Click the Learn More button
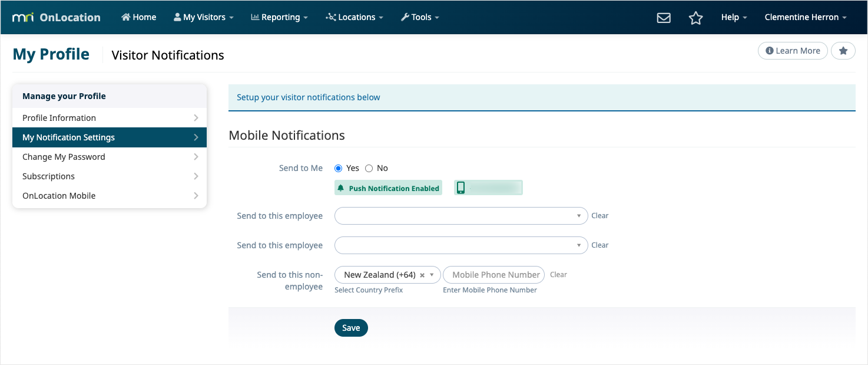 tap(793, 51)
